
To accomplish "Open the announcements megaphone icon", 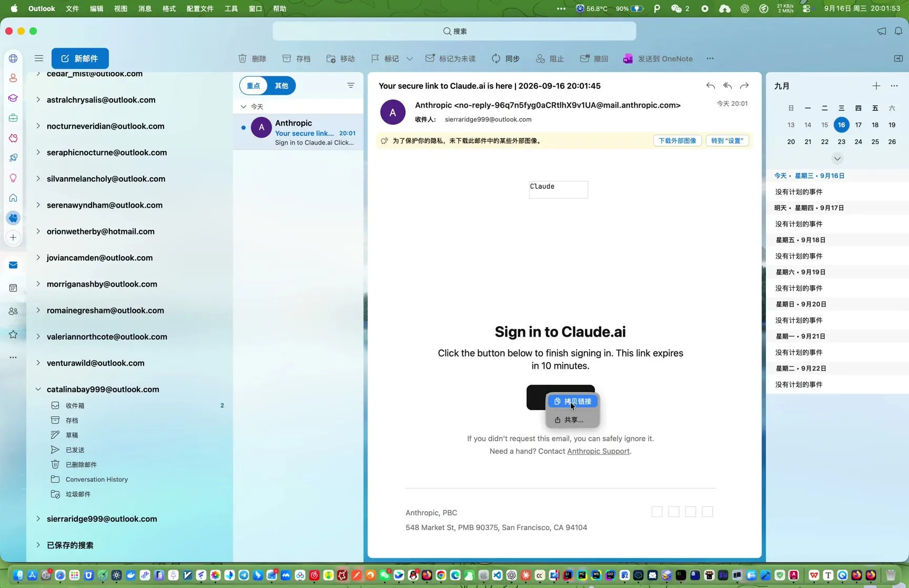I will (882, 31).
